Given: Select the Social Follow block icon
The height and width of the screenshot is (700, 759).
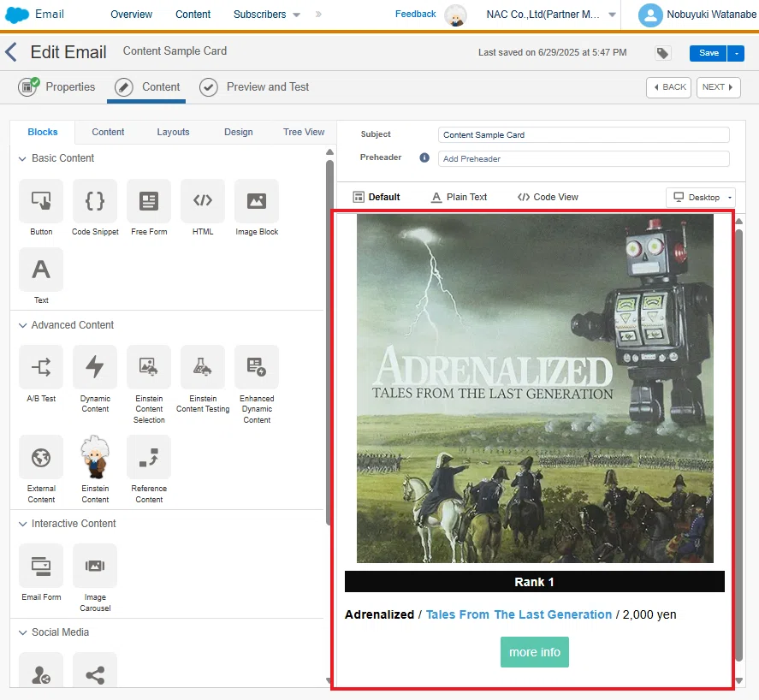Looking at the screenshot, I should 41,670.
